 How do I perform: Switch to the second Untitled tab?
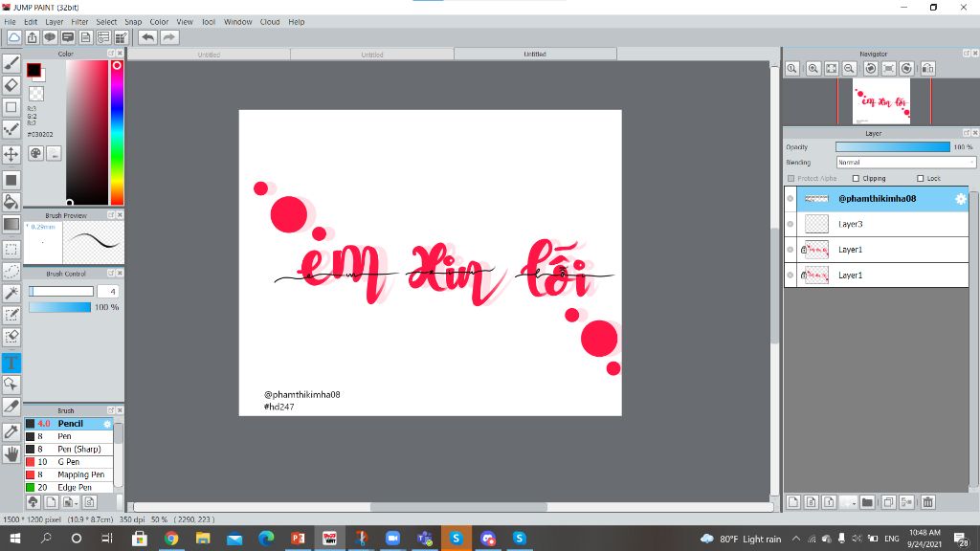point(372,55)
